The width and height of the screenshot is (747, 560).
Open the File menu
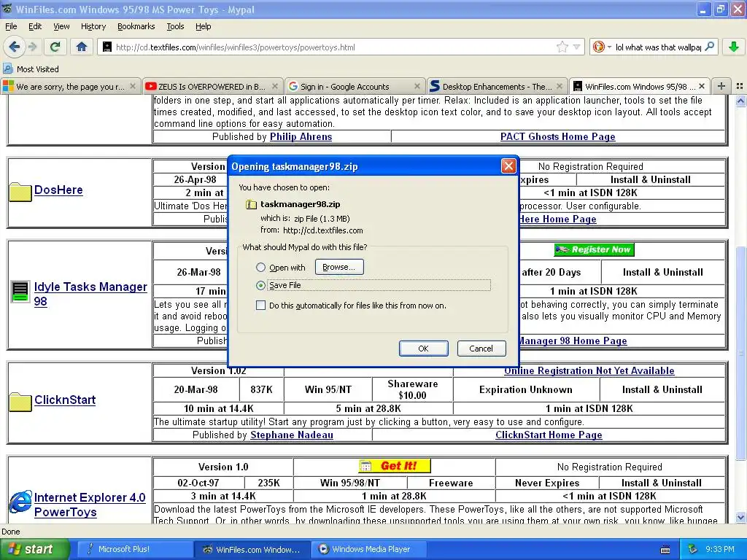(x=11, y=26)
